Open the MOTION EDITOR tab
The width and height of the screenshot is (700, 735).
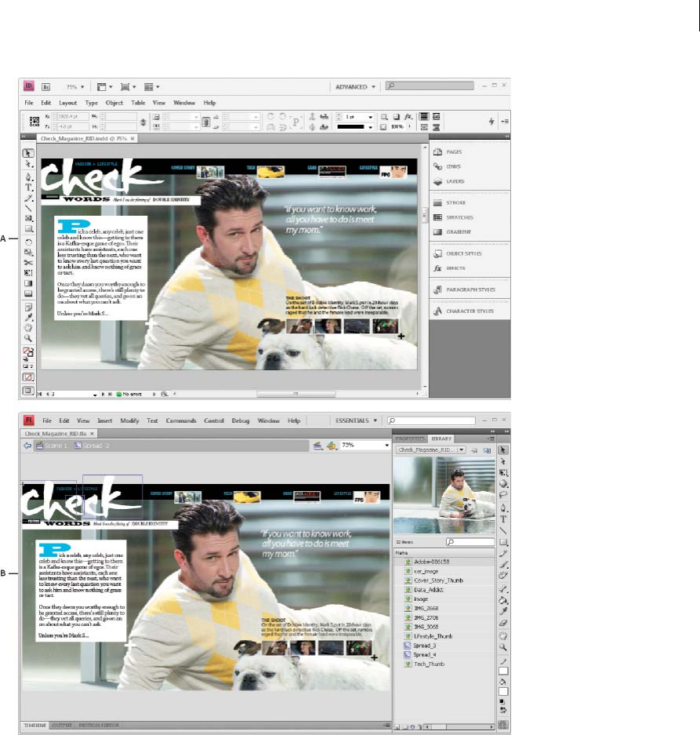click(99, 725)
